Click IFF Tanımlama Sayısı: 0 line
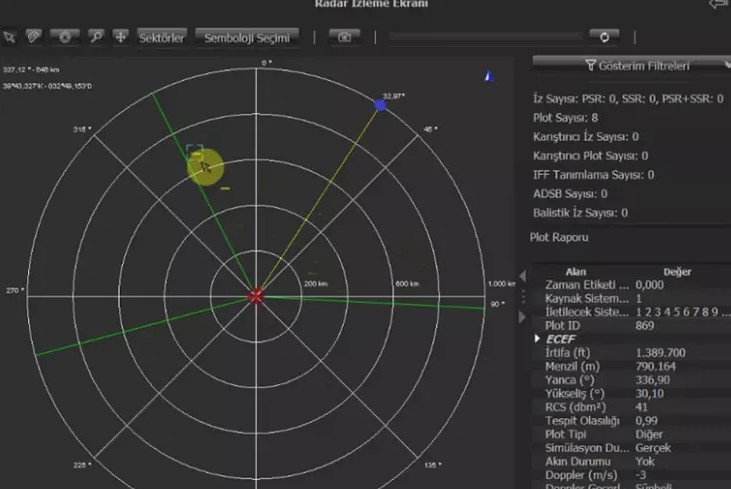Viewport: 731px width, 489px height. 593,175
